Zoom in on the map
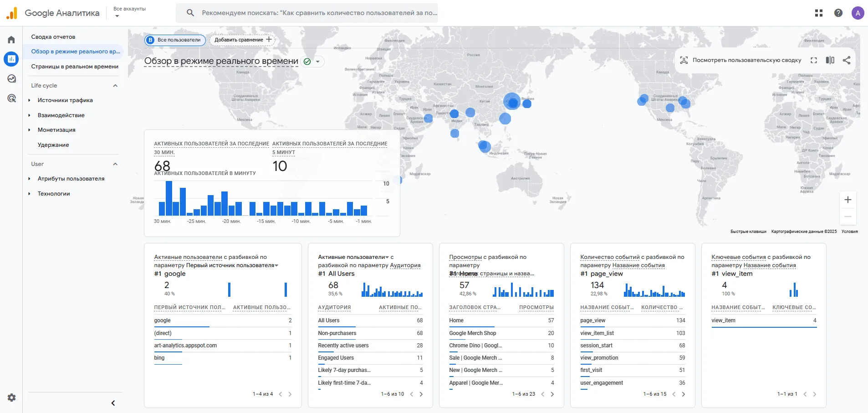 [848, 200]
